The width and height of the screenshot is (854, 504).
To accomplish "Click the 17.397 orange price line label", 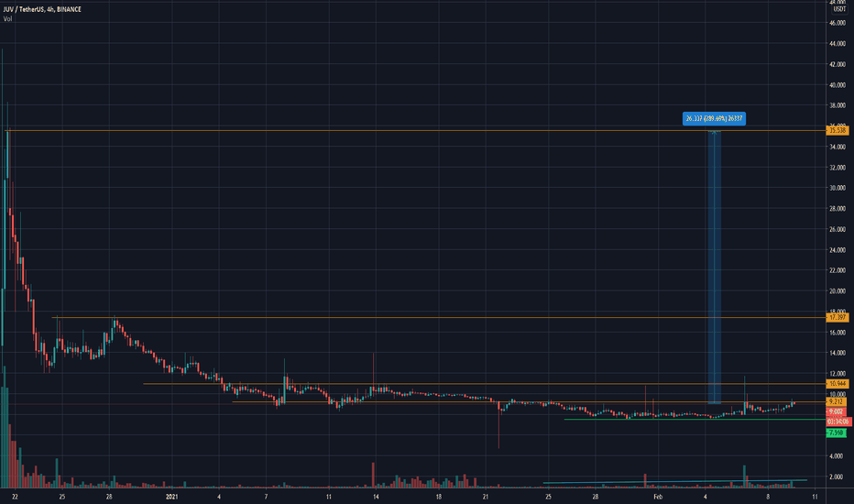I will click(838, 317).
